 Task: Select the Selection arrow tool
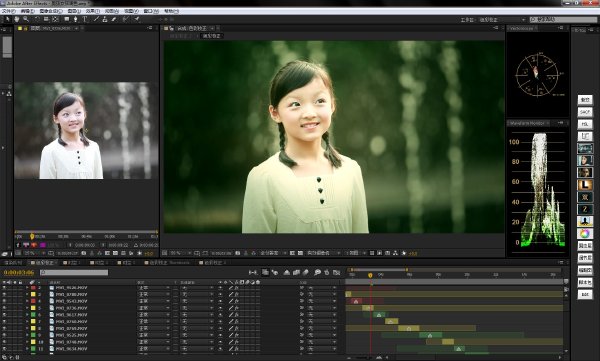pos(7,19)
